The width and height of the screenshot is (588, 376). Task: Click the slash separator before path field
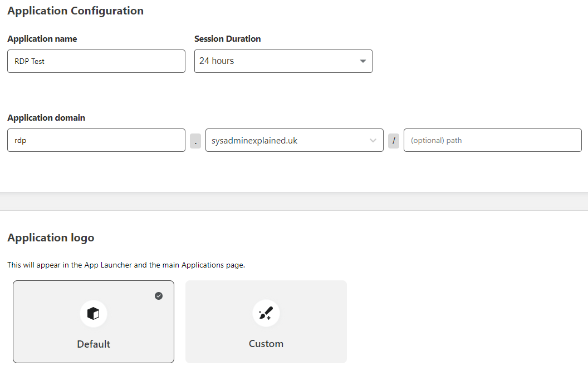point(394,141)
